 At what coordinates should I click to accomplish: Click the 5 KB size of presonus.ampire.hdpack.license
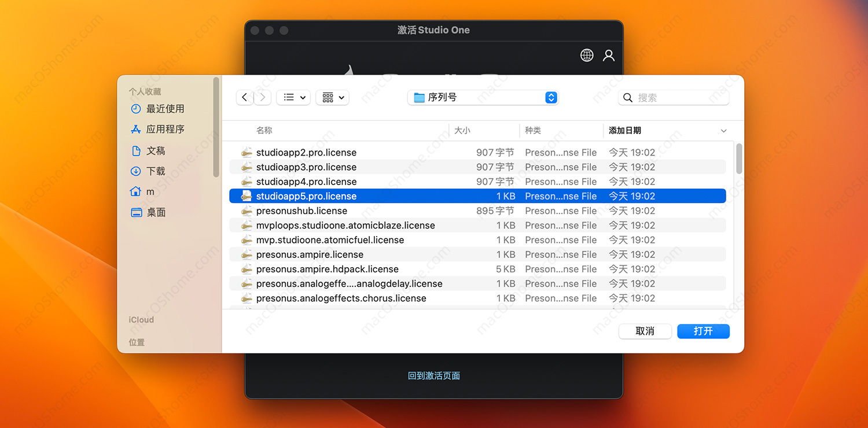pos(505,269)
